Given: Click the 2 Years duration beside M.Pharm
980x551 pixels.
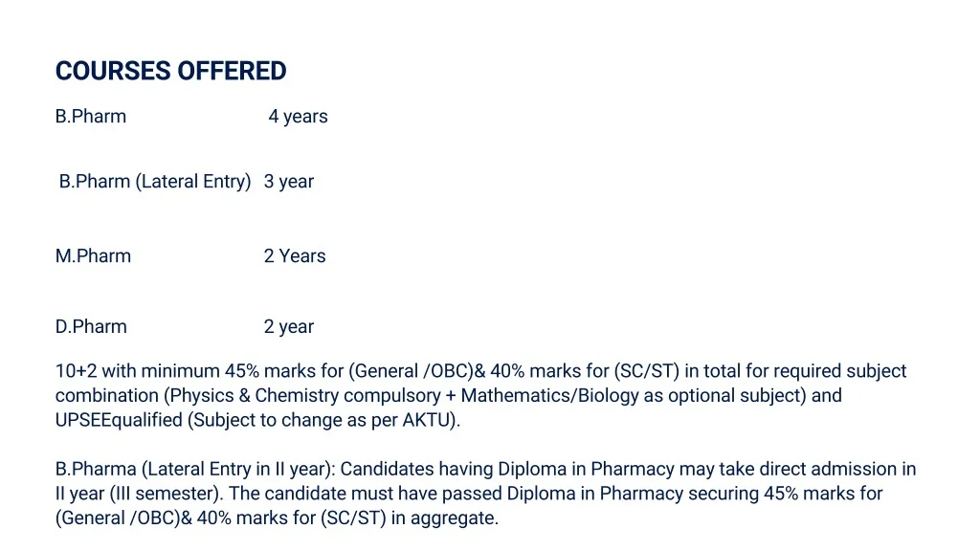Looking at the screenshot, I should (x=295, y=256).
